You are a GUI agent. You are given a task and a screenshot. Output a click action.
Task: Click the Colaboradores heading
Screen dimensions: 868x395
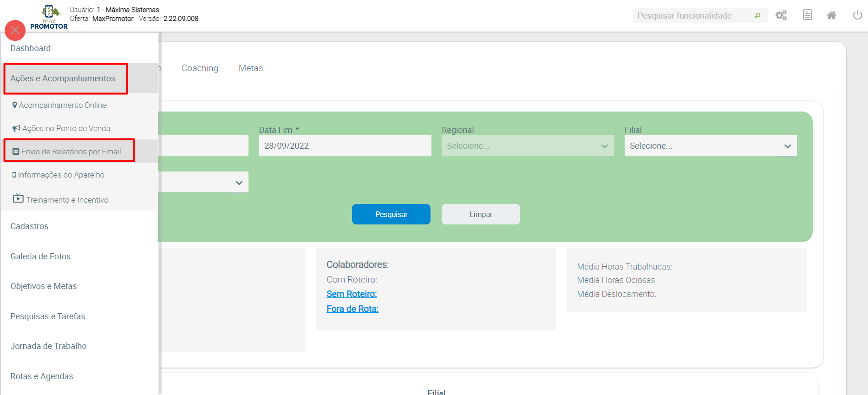358,264
